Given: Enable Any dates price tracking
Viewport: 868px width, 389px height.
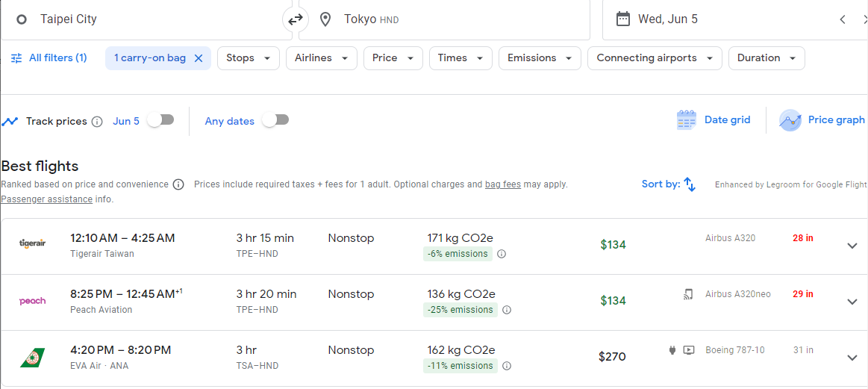Looking at the screenshot, I should point(275,120).
